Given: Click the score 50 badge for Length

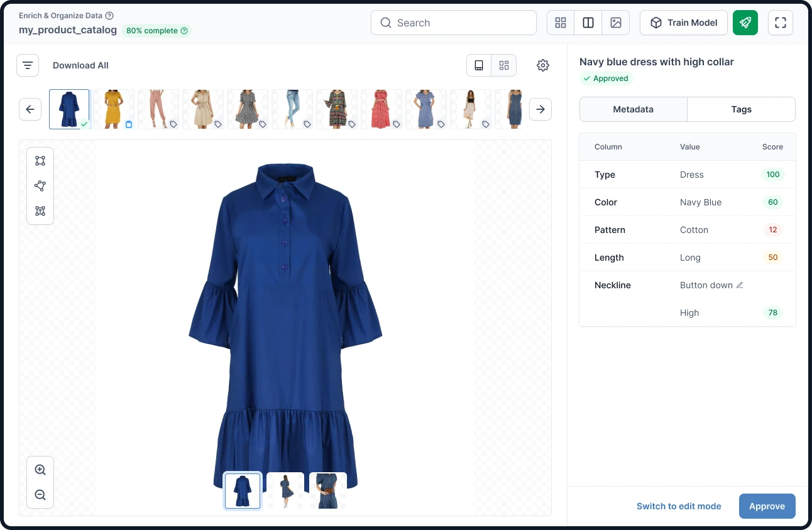Looking at the screenshot, I should (773, 257).
